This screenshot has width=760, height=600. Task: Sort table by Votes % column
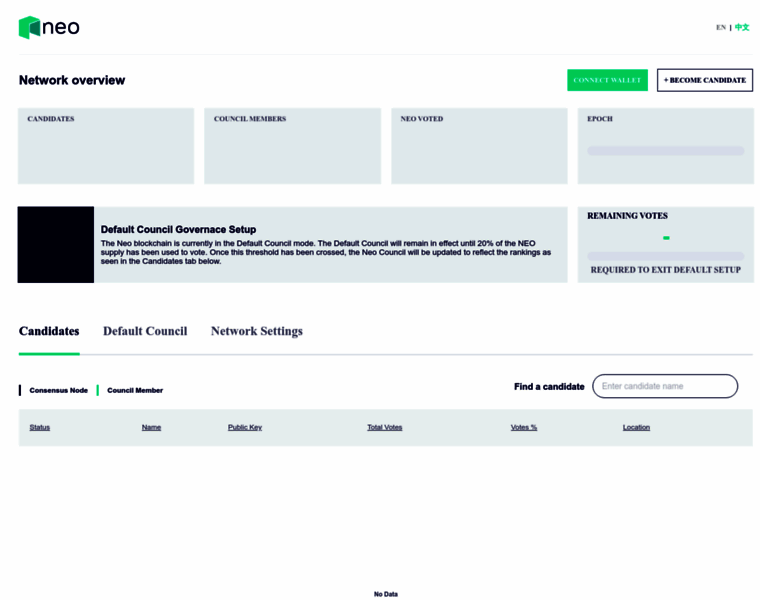click(523, 427)
